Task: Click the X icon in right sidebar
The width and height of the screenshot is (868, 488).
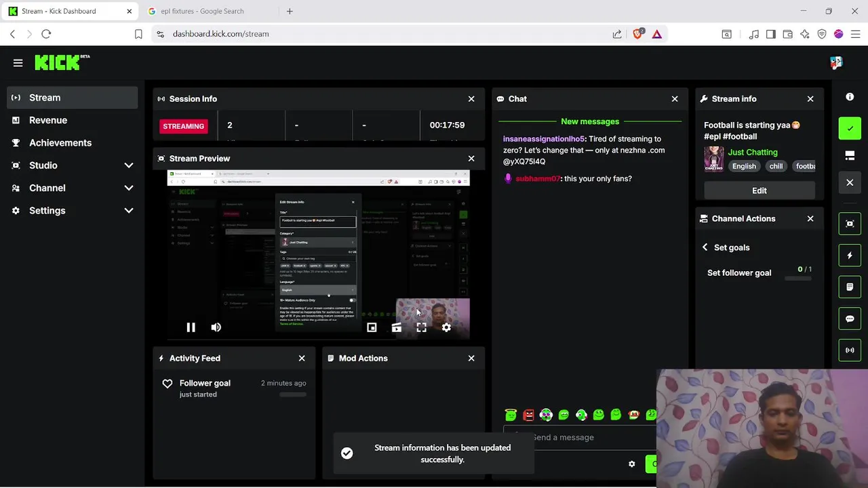Action: click(x=850, y=182)
